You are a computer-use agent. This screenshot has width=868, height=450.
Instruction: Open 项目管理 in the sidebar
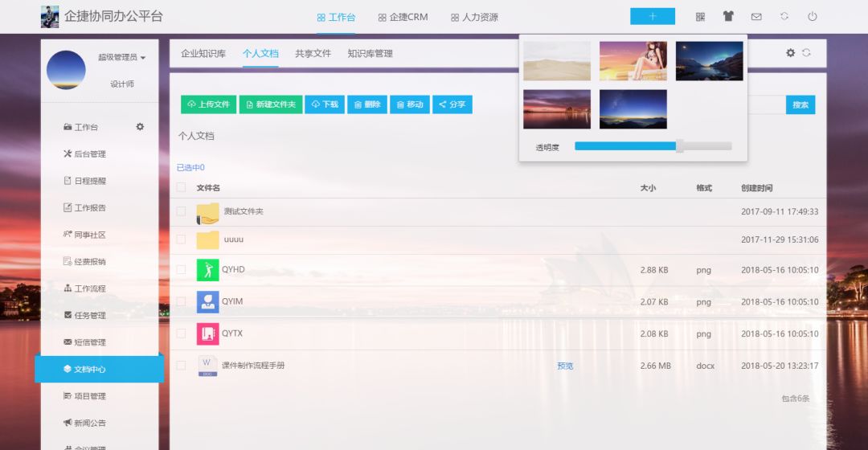pyautogui.click(x=84, y=396)
